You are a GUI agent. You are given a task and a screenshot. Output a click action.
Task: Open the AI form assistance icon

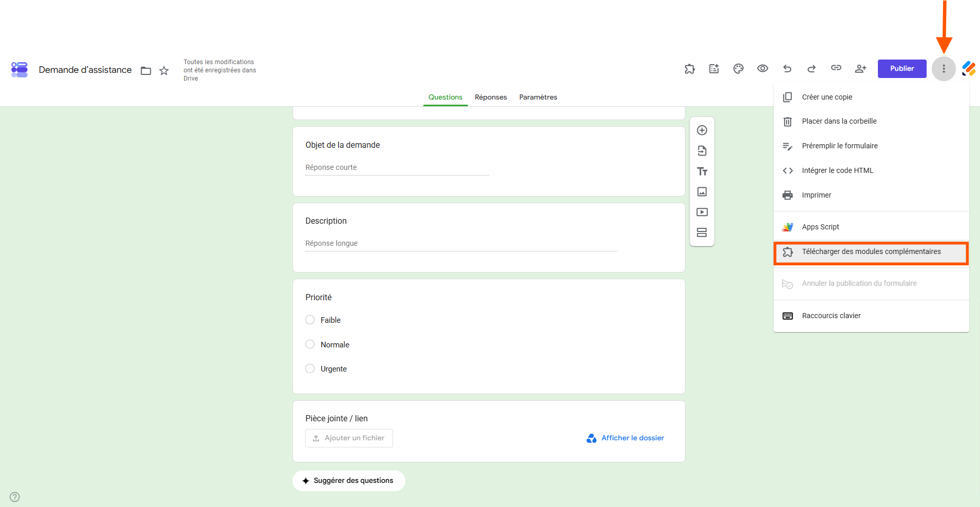click(x=714, y=69)
